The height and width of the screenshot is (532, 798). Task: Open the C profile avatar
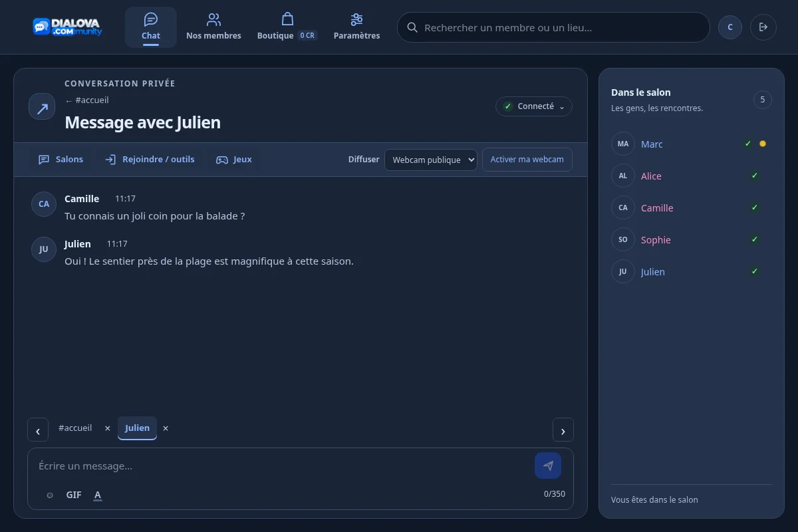click(730, 27)
